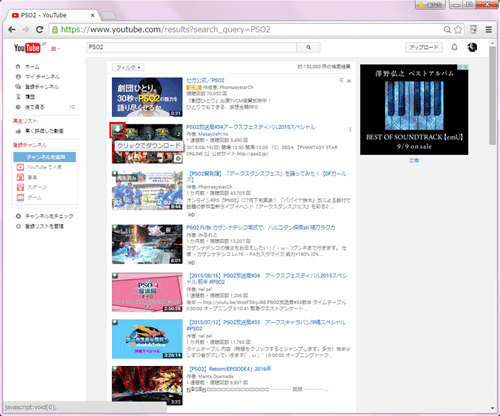500x416 pixels.
Task: Click the download icon on the 2015/07/12 thumbnail
Action: [115, 322]
